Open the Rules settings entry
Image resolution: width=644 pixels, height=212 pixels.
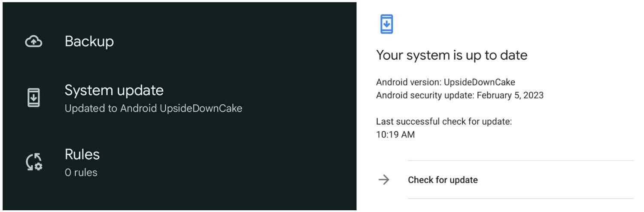coord(82,154)
